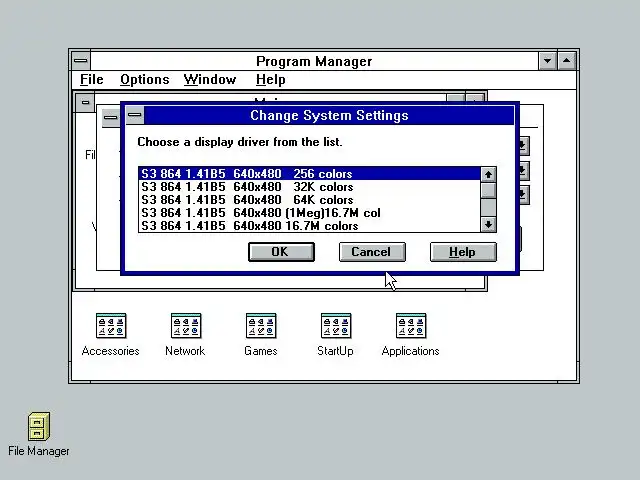The image size is (640, 480).
Task: Click the Change System Settings title bar
Action: 329,115
